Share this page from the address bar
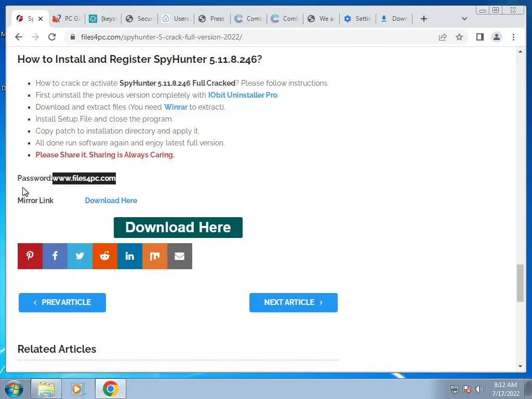532x399 pixels. (443, 37)
